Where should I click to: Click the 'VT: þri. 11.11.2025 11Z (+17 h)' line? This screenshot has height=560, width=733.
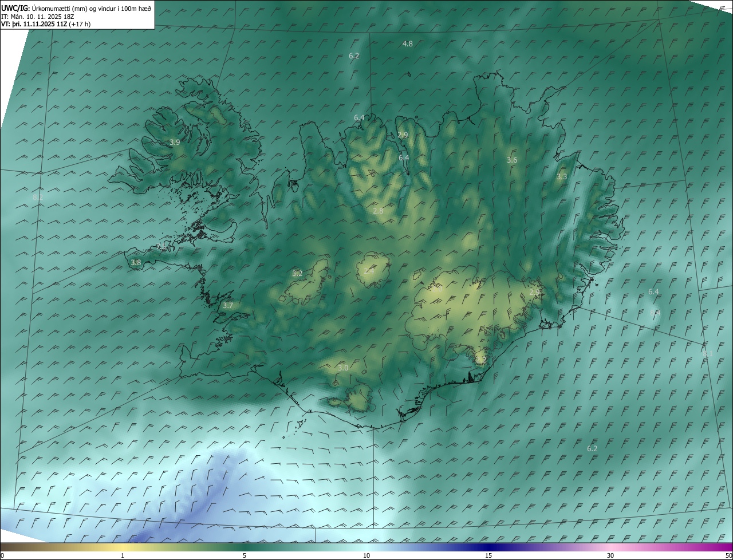pyautogui.click(x=46, y=24)
